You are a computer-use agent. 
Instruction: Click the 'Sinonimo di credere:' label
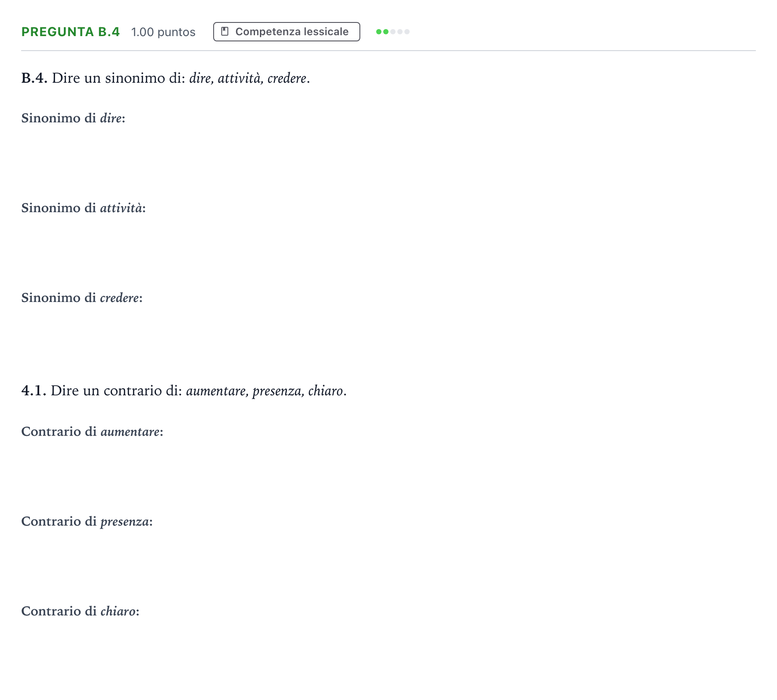click(82, 298)
